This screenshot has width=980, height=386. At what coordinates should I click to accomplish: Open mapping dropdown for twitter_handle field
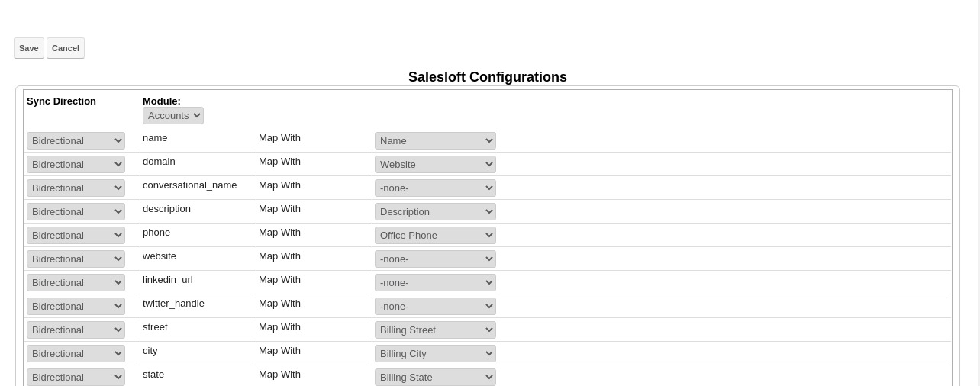tap(435, 307)
